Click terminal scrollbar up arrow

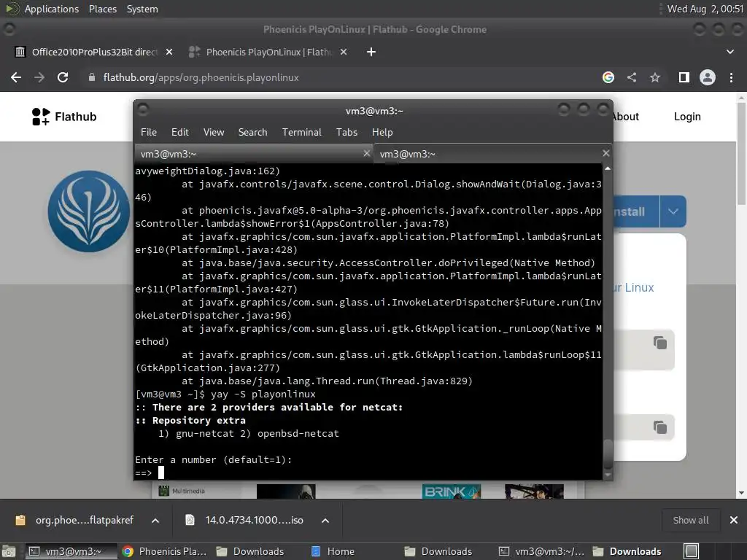pyautogui.click(x=608, y=168)
